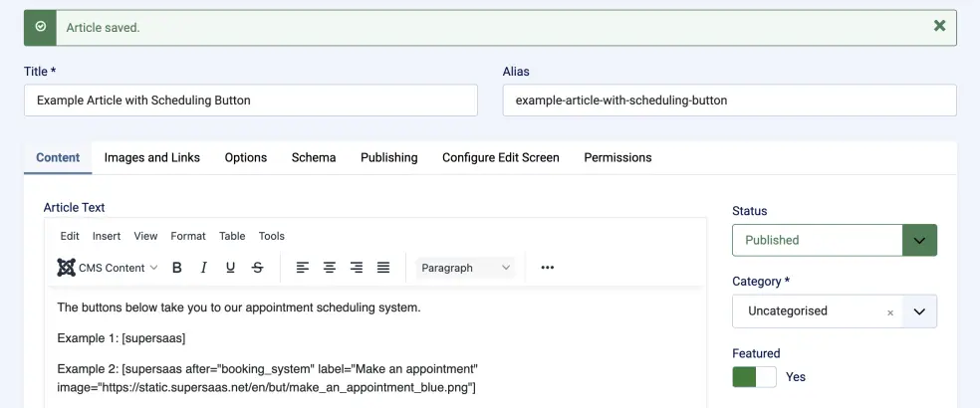The width and height of the screenshot is (980, 408).
Task: Align text left in the editor
Action: coord(303,268)
